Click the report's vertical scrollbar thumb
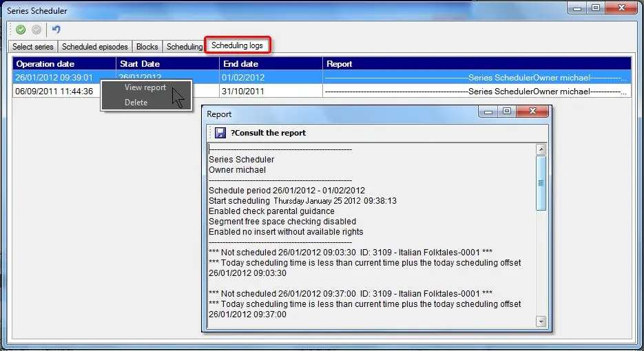Viewport: 644px width, 351px height. point(541,182)
